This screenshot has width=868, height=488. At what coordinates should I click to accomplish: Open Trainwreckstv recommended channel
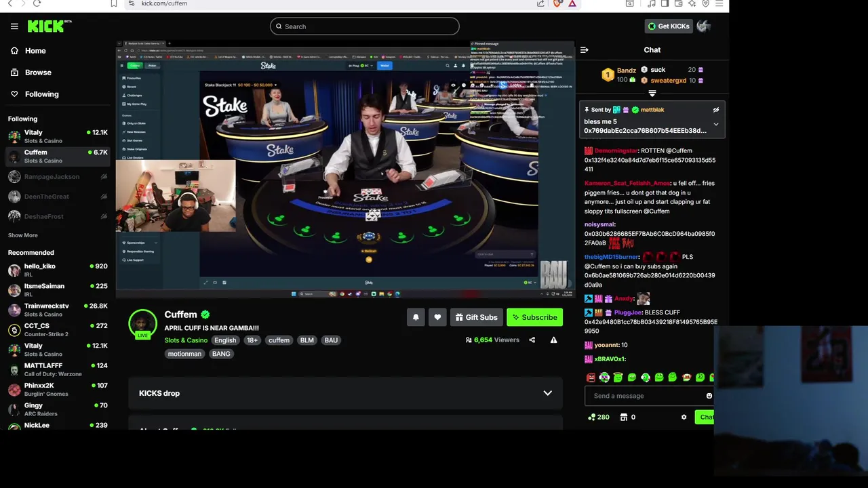click(x=58, y=310)
